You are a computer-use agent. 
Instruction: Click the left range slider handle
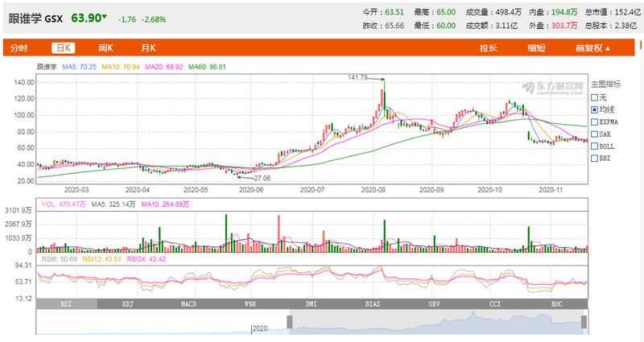290,322
